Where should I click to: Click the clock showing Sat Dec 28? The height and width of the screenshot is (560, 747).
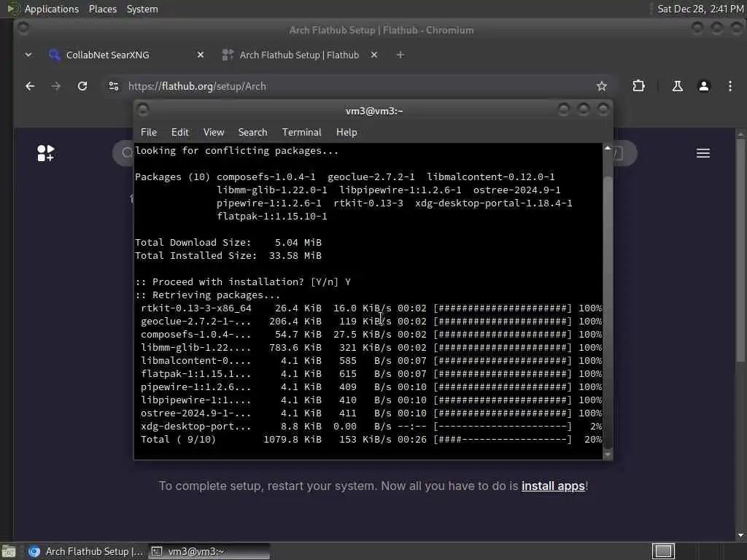[x=700, y=9]
